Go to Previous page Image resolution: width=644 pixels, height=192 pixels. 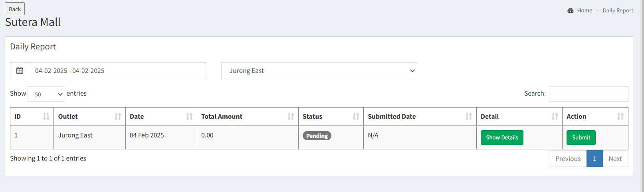[x=568, y=159]
